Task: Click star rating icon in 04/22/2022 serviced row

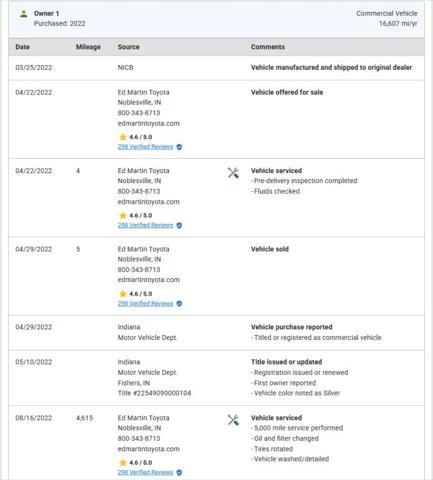Action: (123, 215)
